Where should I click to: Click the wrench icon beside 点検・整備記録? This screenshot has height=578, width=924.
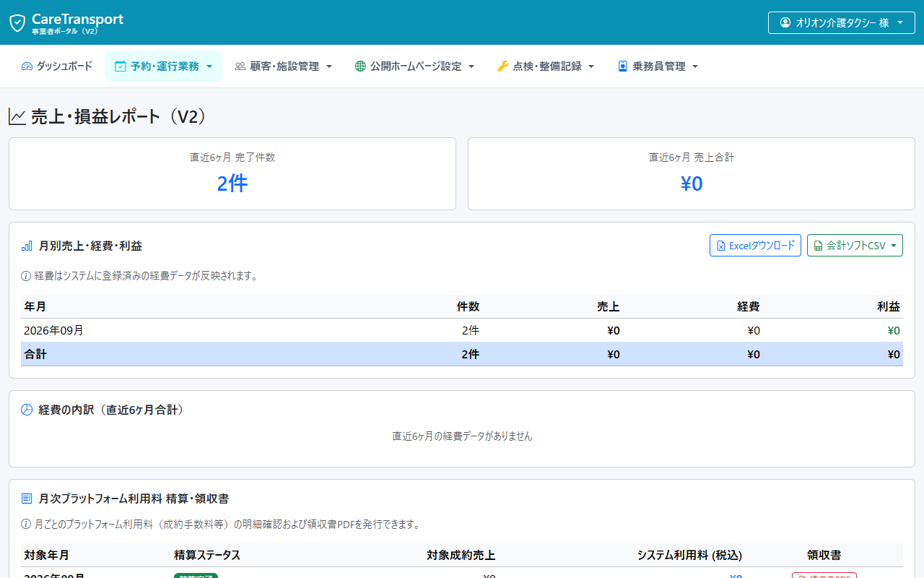tap(503, 66)
